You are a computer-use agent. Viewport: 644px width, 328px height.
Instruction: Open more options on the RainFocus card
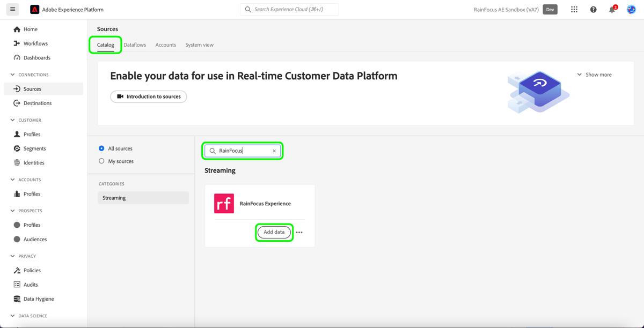(299, 232)
